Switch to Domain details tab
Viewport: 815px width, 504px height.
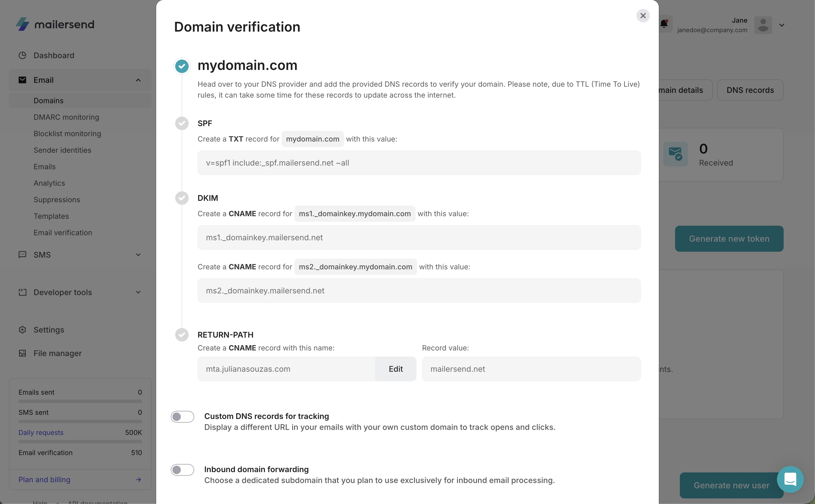pyautogui.click(x=685, y=90)
